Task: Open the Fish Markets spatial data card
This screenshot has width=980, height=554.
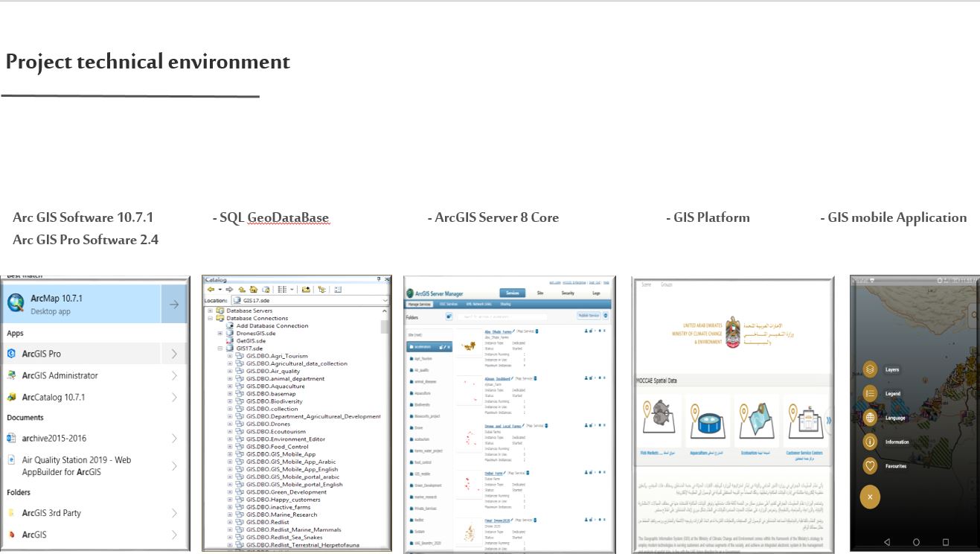Action: point(661,426)
